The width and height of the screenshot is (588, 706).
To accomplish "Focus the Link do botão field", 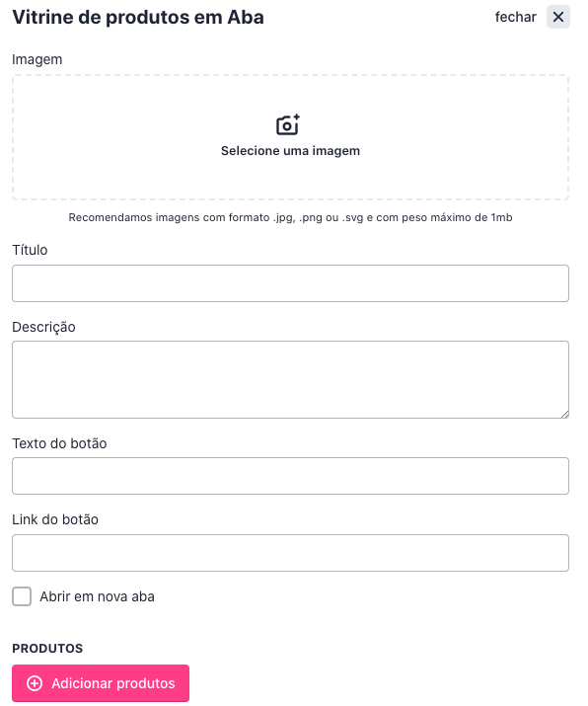I will click(x=290, y=553).
